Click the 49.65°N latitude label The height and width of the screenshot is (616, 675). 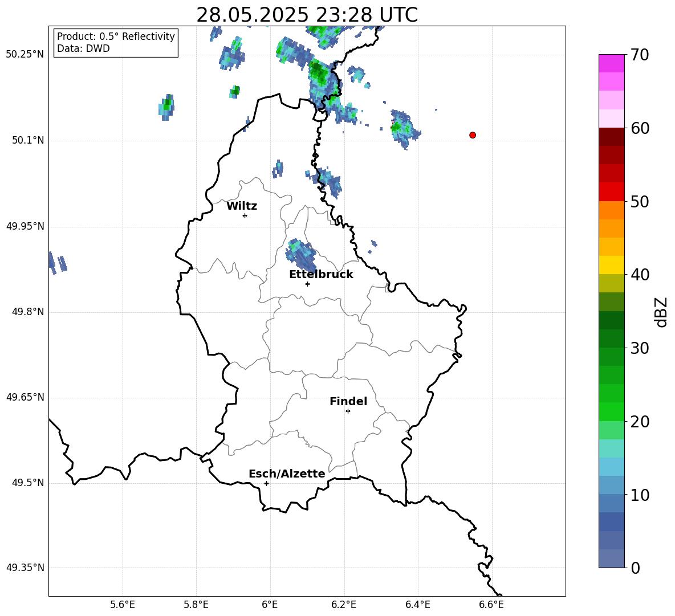point(25,397)
